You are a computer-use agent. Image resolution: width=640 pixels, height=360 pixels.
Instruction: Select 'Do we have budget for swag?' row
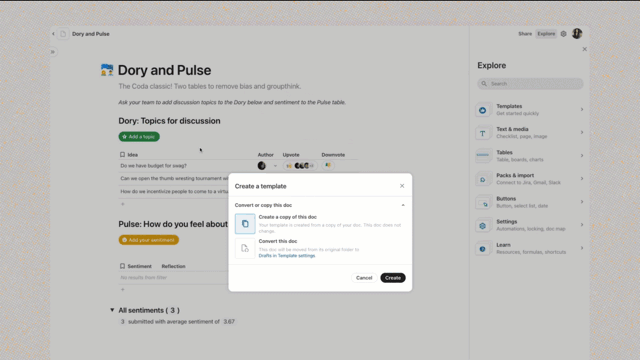coord(153,166)
